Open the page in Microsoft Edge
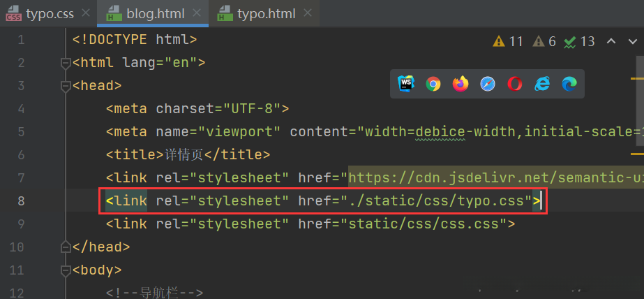The width and height of the screenshot is (644, 299). [569, 84]
